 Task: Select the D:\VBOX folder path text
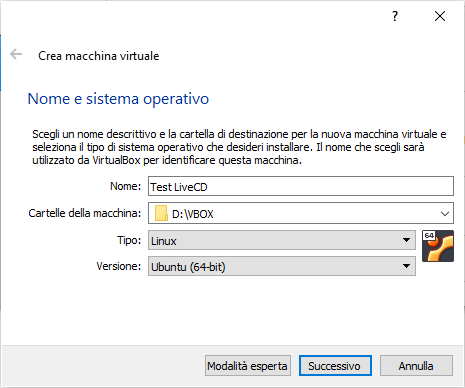193,214
